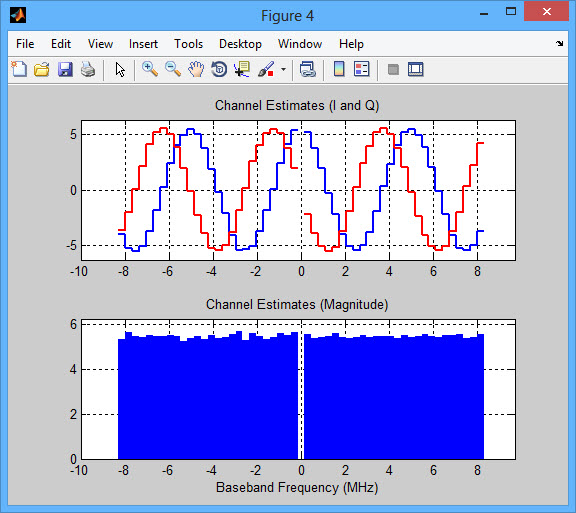The height and width of the screenshot is (513, 576).
Task: Select the Edit Plot arrow tool
Action: coord(120,69)
